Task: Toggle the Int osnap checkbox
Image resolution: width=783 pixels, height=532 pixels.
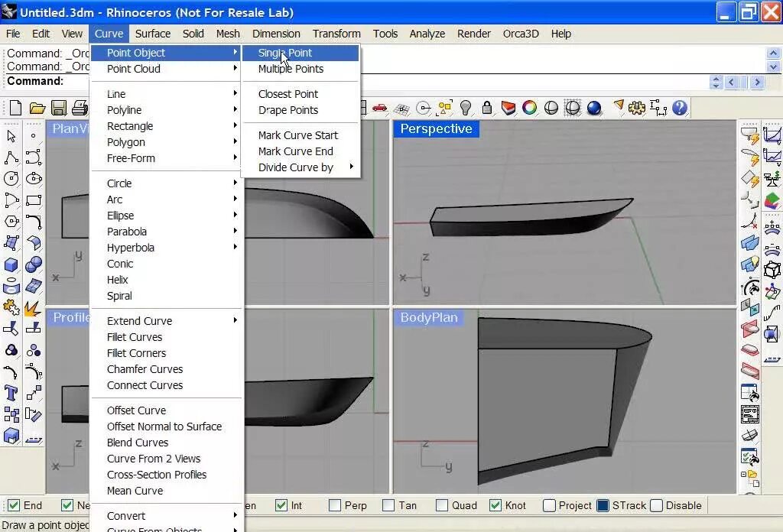Action: [281, 505]
